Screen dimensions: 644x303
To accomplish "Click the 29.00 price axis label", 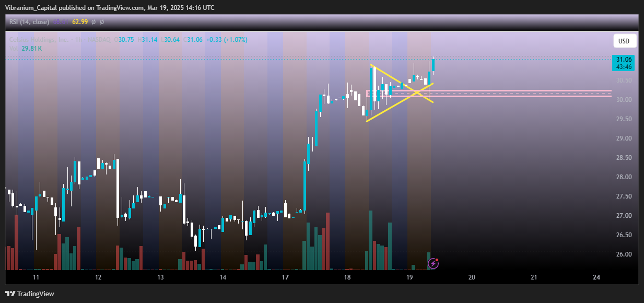I will pos(624,138).
